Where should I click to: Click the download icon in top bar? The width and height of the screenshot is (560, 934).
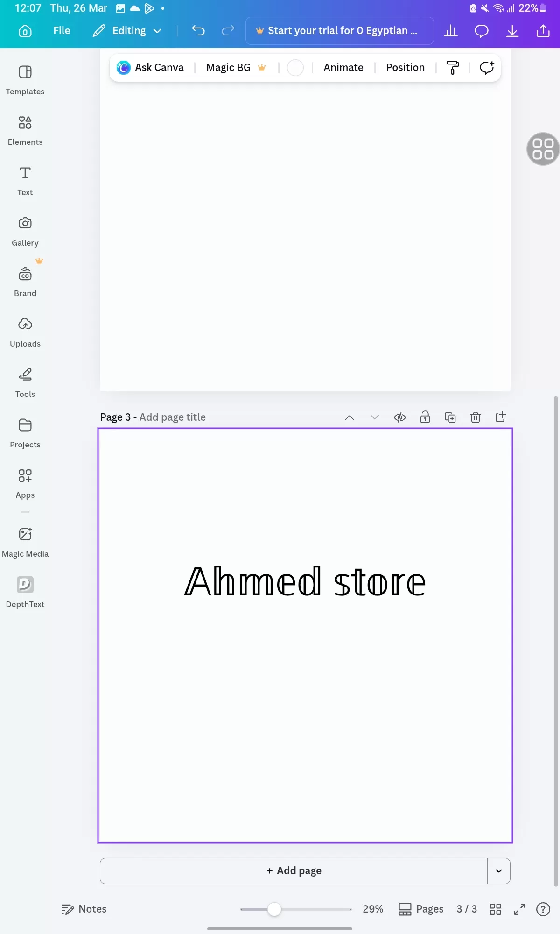[512, 31]
